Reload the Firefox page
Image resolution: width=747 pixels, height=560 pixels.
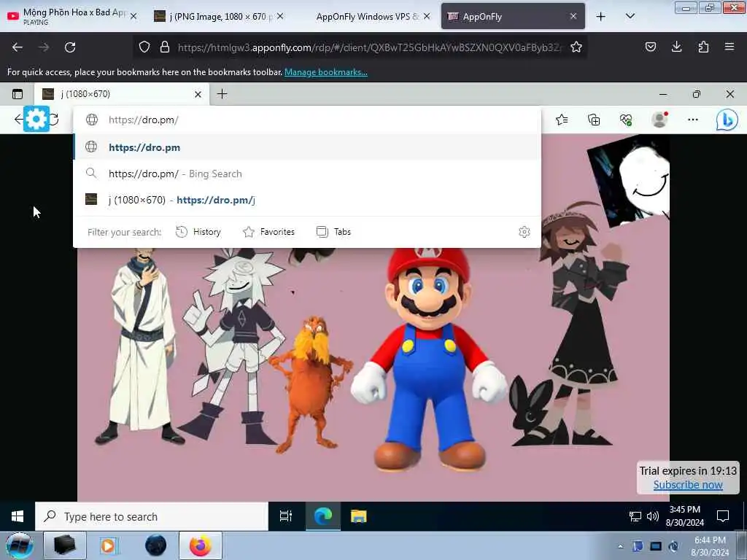70,47
